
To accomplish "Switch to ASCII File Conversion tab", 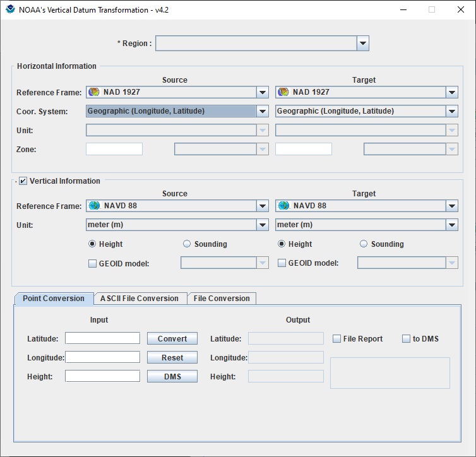I will 140,299.
